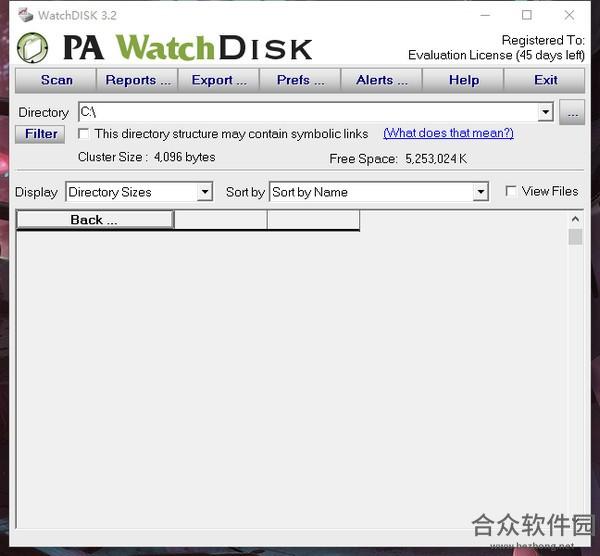The height and width of the screenshot is (556, 600).
Task: Click the PA WatchDISK green folder logo
Action: tap(33, 48)
